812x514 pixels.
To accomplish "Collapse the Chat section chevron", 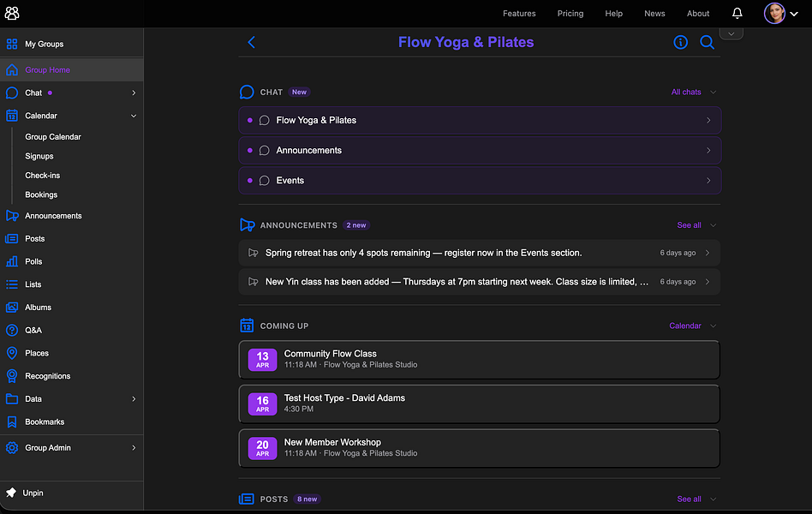I will tap(713, 93).
